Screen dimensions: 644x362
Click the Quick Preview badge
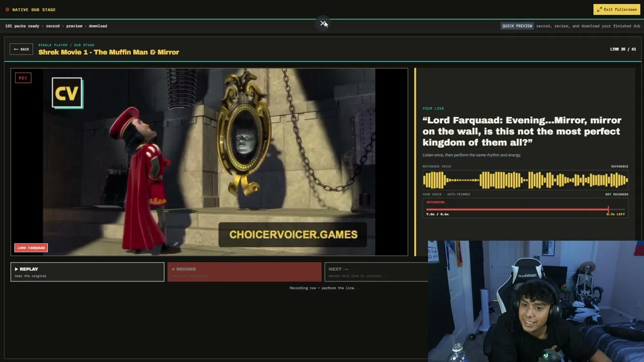coord(517,26)
